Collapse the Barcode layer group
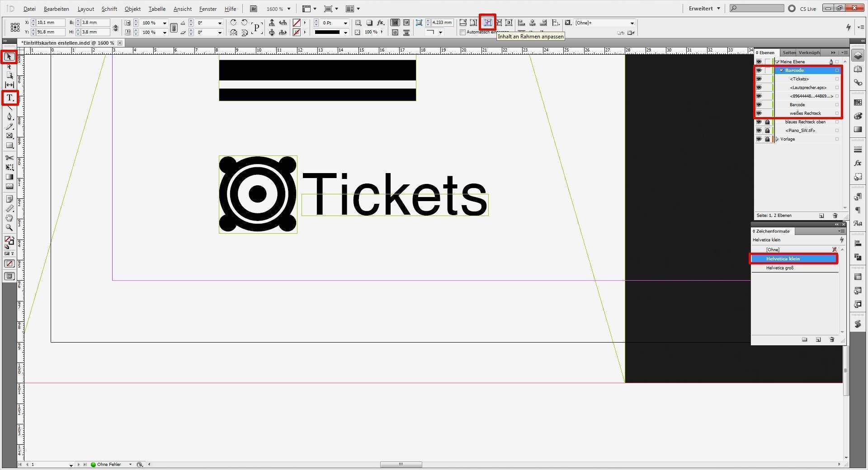868x470 pixels. 781,70
